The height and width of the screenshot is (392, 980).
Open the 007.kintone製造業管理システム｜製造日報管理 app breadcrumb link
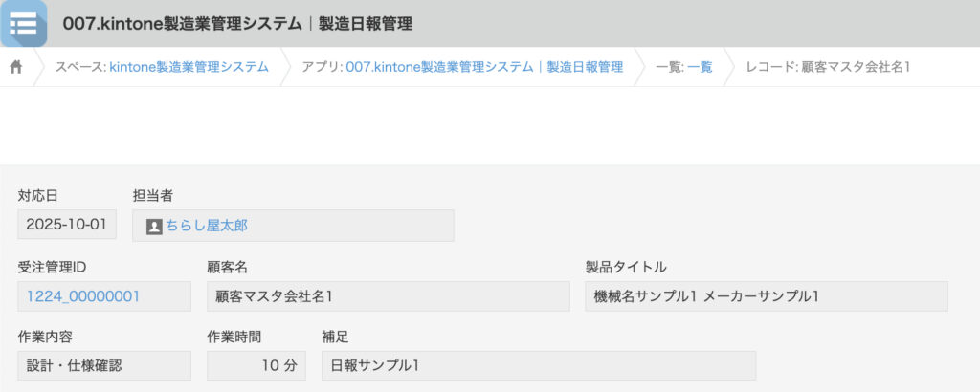point(484,67)
